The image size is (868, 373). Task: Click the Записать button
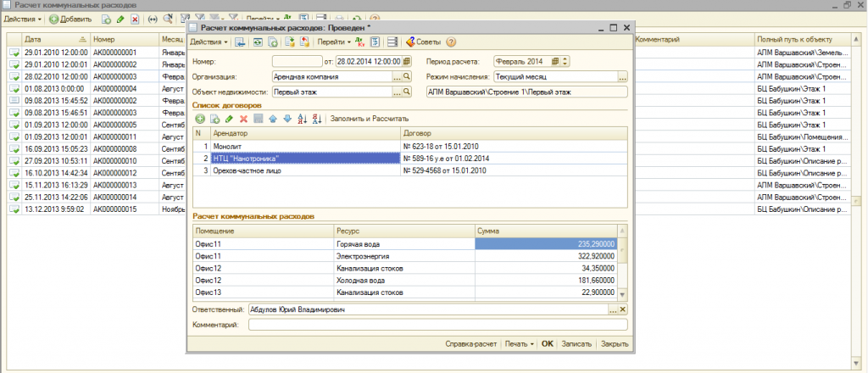[576, 344]
